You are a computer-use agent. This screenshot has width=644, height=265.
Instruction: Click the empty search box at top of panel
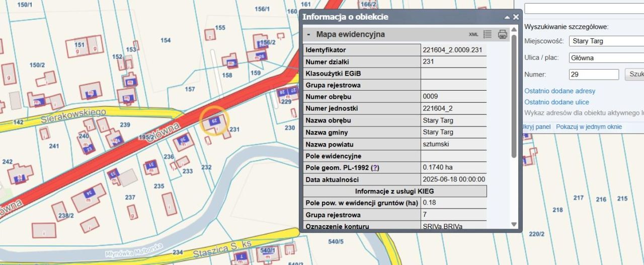click(584, 9)
